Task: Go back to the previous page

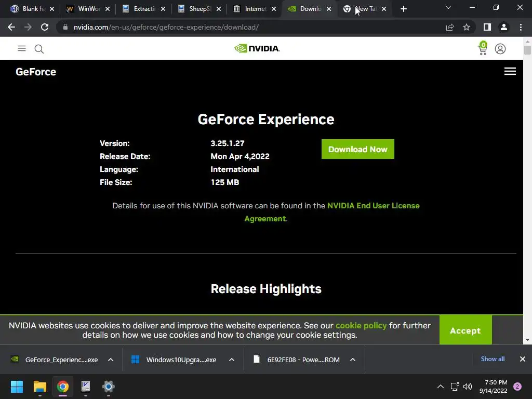Action: (x=11, y=27)
